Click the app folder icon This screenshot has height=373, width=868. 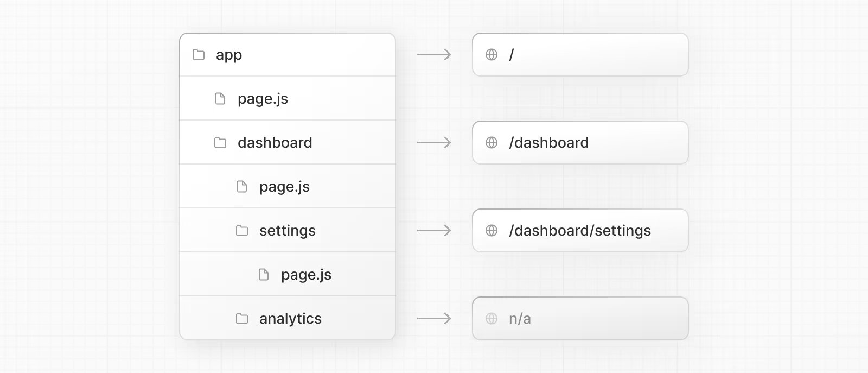[199, 55]
